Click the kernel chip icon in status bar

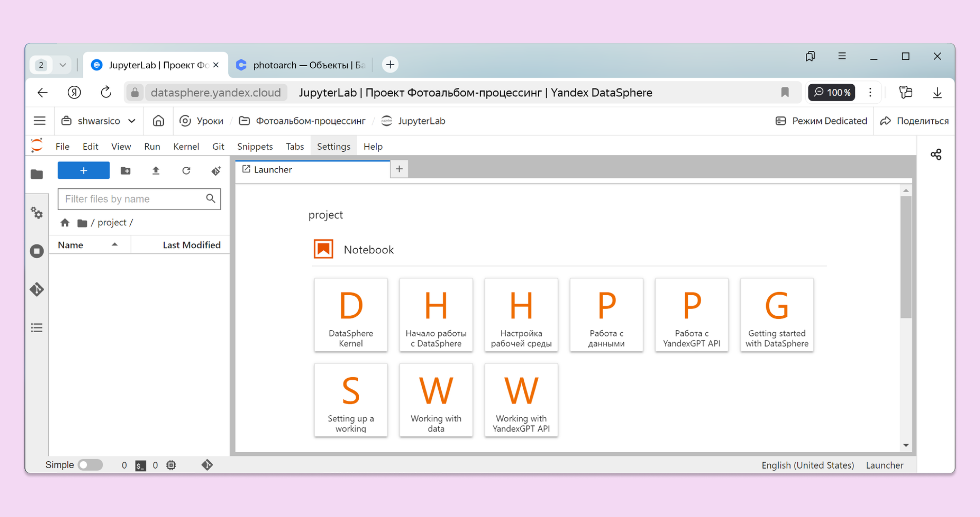[x=171, y=465]
